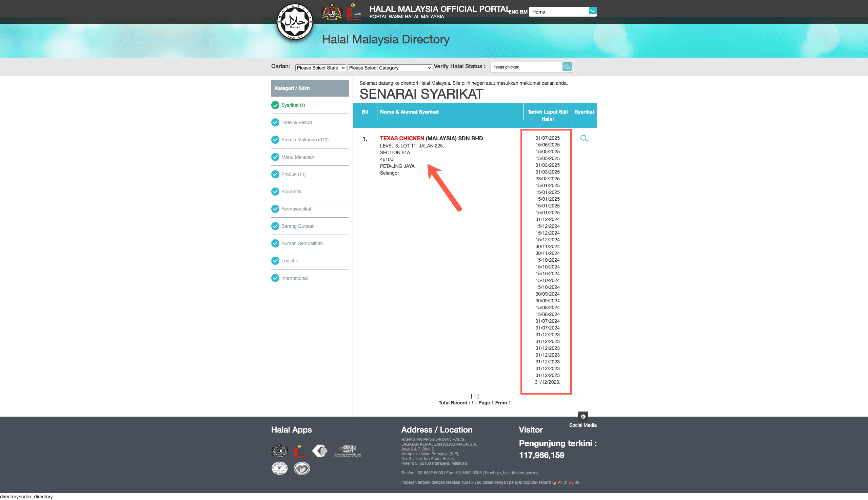Open the Social Media gear icon
This screenshot has height=500, width=868.
click(x=583, y=417)
